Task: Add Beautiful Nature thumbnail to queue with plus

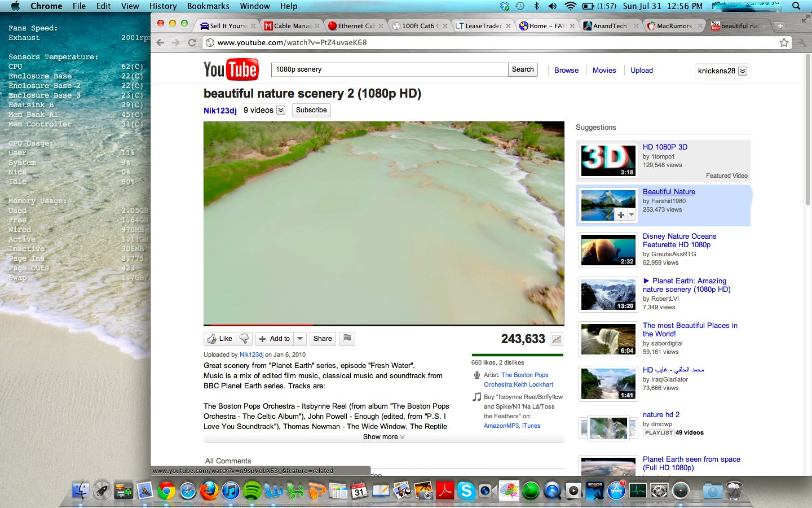Action: [x=621, y=214]
